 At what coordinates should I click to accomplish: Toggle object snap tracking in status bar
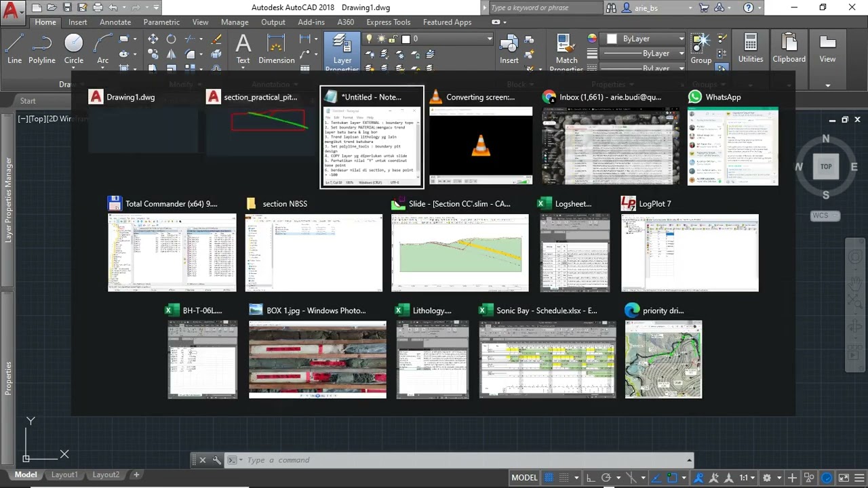657,478
